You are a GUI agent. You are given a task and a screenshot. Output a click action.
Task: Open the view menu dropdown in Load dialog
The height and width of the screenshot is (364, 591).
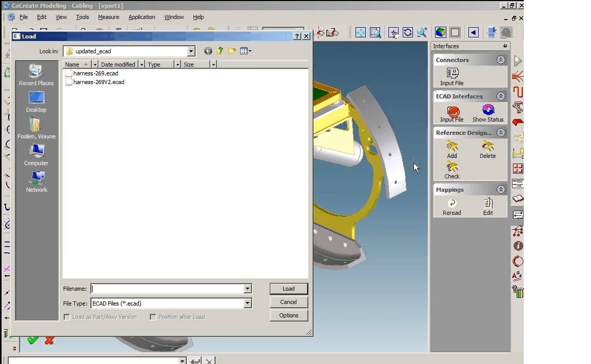[246, 51]
